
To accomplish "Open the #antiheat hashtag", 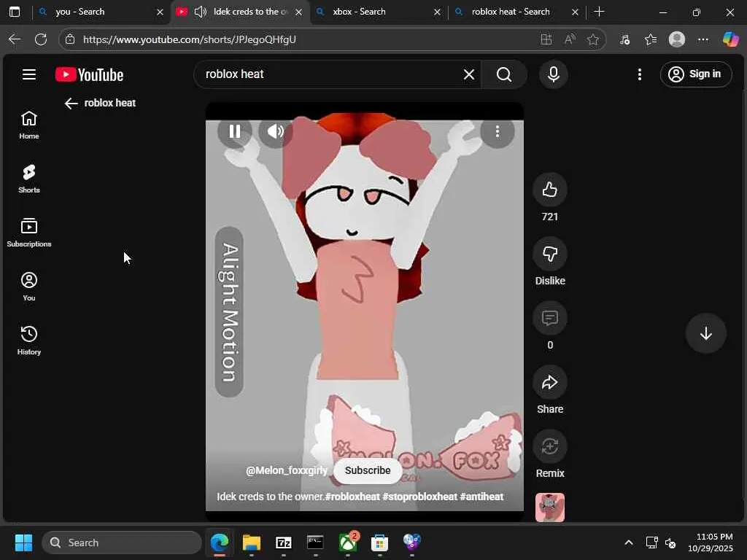I will [x=481, y=497].
